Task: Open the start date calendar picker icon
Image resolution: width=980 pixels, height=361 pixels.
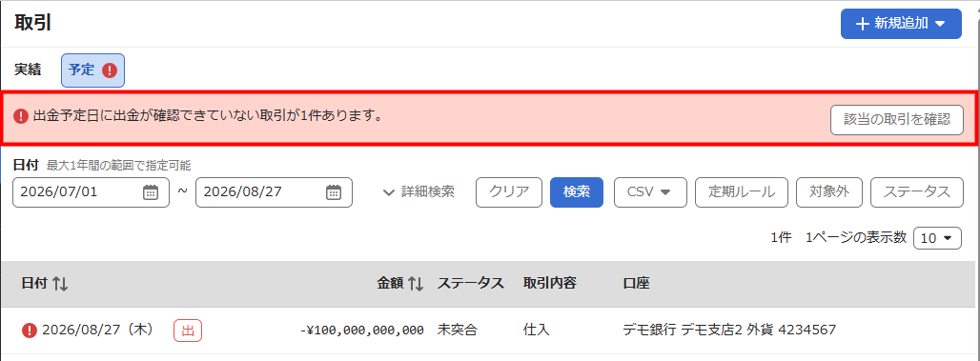Action: click(x=151, y=192)
